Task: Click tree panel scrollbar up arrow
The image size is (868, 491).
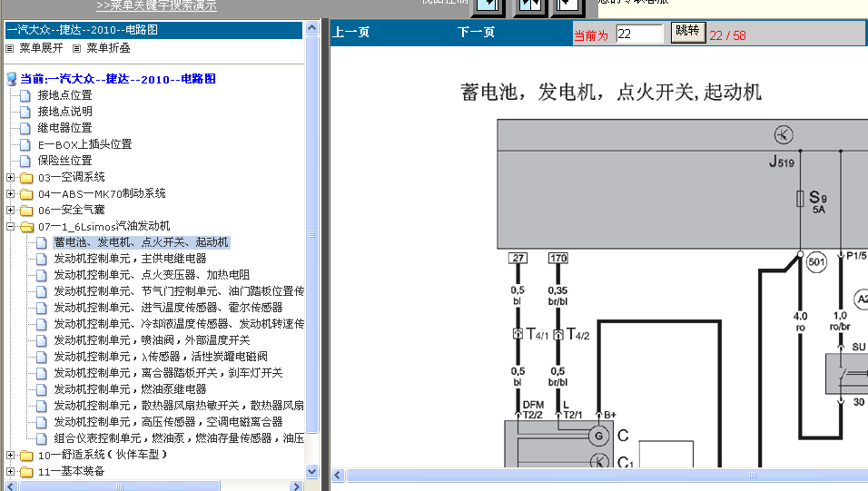Action: [x=311, y=27]
